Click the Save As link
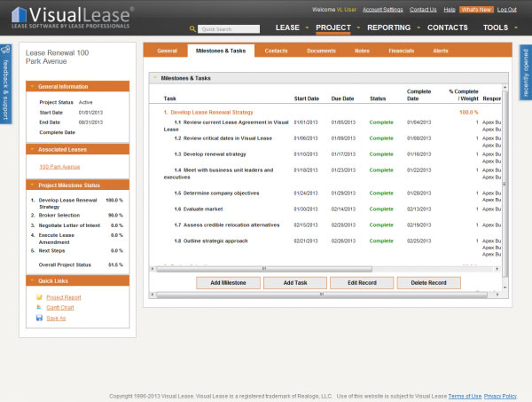This screenshot has height=402, width=532. coord(56,318)
